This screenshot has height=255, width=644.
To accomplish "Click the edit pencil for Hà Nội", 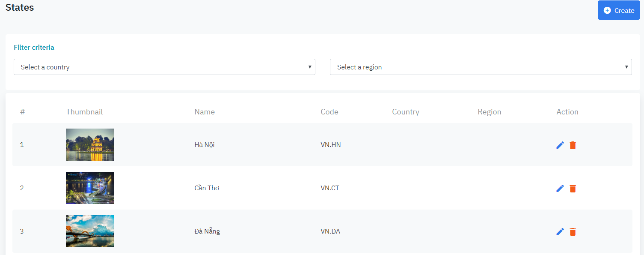I will [560, 145].
